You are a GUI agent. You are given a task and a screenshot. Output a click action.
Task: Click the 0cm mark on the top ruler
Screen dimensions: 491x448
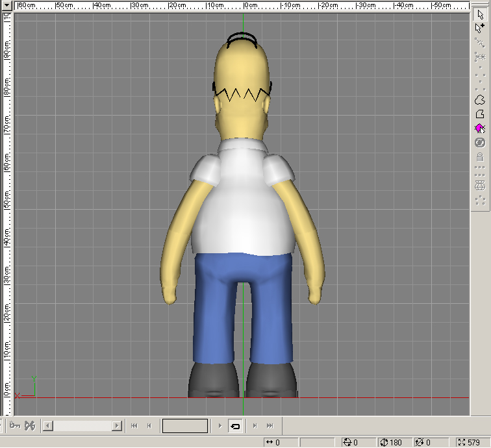coord(251,5)
